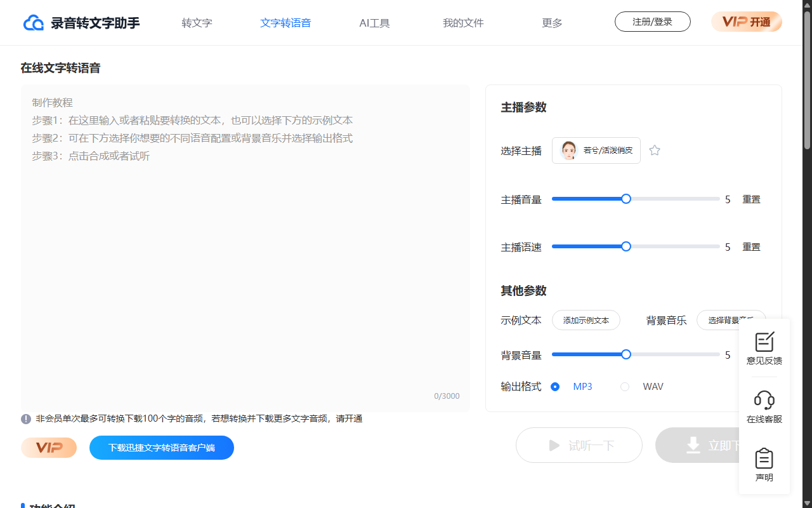
Task: Open the 更多 menu
Action: [552, 23]
